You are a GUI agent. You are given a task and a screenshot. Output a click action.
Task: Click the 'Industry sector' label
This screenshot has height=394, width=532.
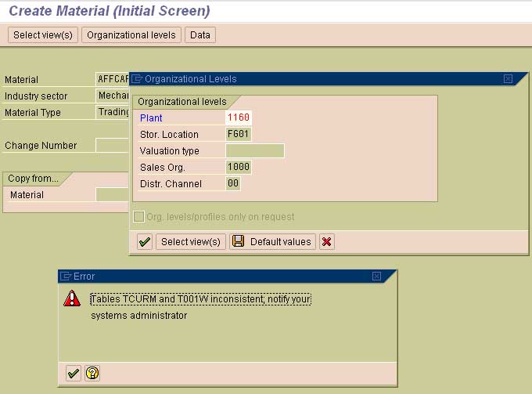(x=36, y=96)
